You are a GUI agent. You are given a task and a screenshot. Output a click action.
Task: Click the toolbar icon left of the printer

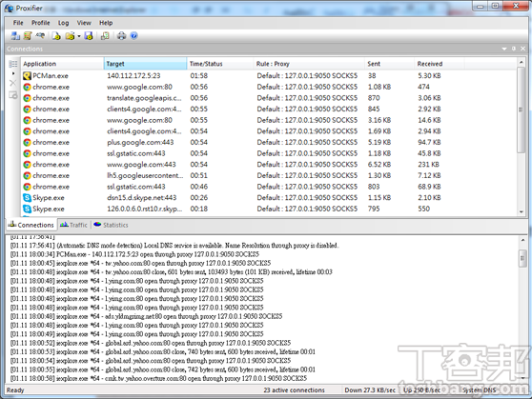tap(105, 35)
